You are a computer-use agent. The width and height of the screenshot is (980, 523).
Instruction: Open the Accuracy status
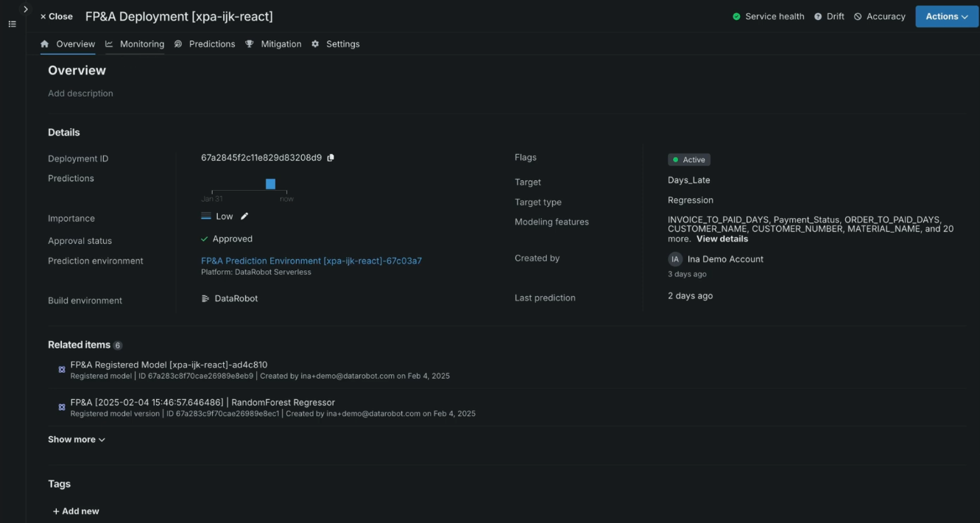879,16
